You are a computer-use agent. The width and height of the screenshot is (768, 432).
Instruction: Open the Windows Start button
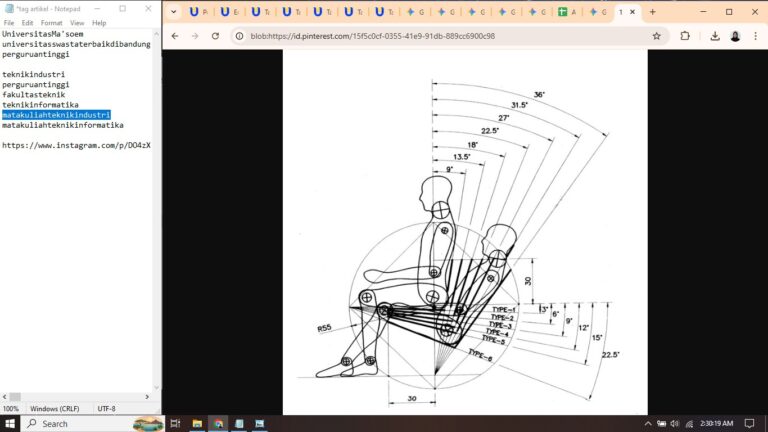pyautogui.click(x=10, y=424)
